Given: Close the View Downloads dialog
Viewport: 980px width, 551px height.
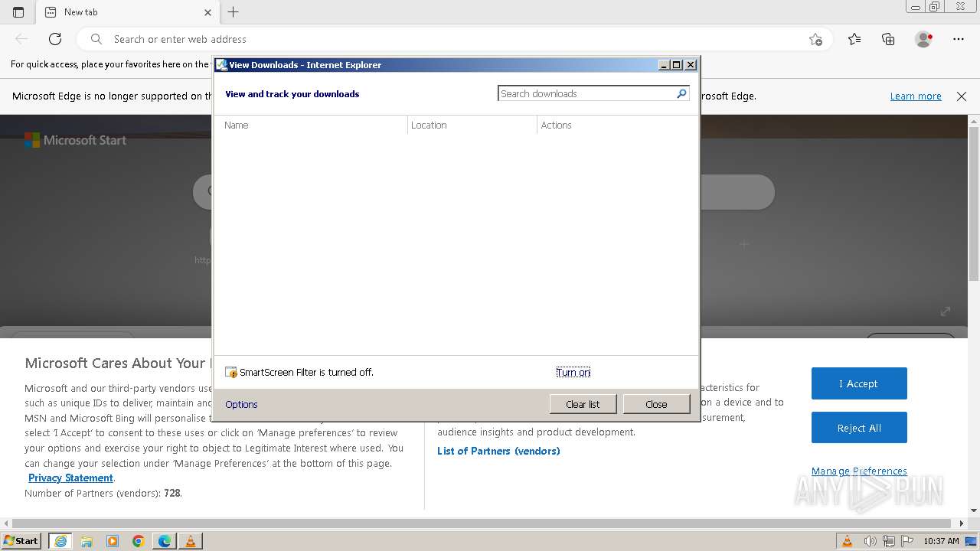Looking at the screenshot, I should click(x=656, y=404).
